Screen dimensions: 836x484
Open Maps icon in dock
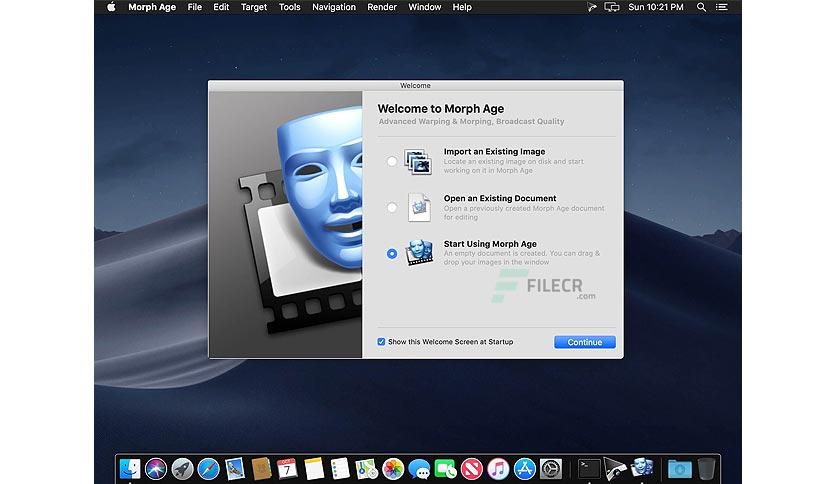click(366, 469)
